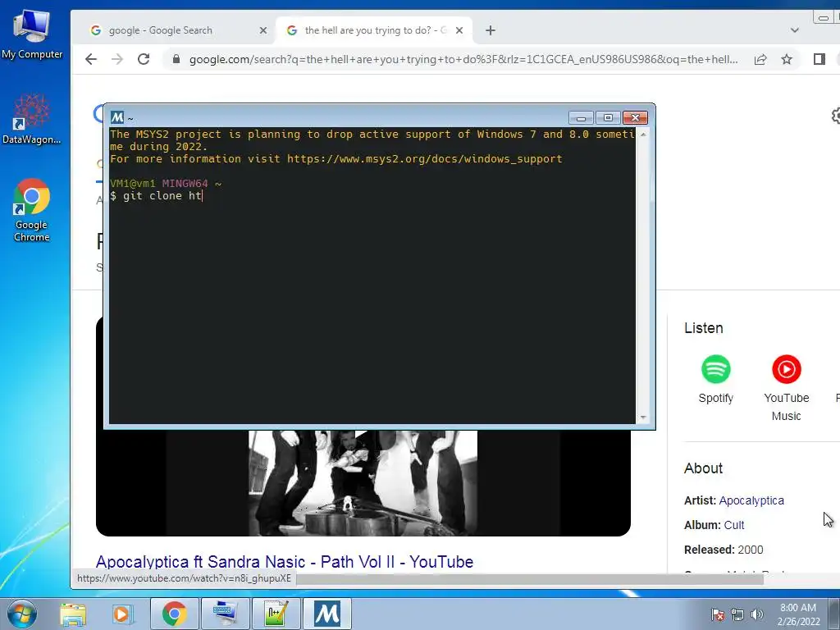Open the on-screen keyboard taskbar item

tap(226, 614)
